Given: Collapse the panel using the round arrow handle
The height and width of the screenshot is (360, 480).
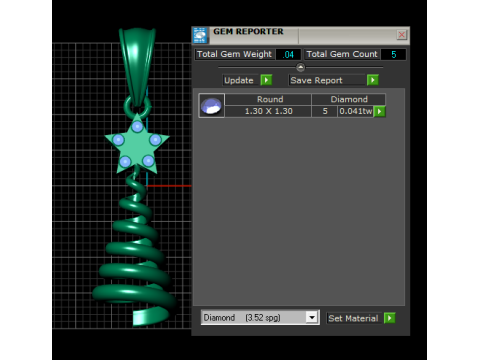Looking at the screenshot, I should (300, 67).
